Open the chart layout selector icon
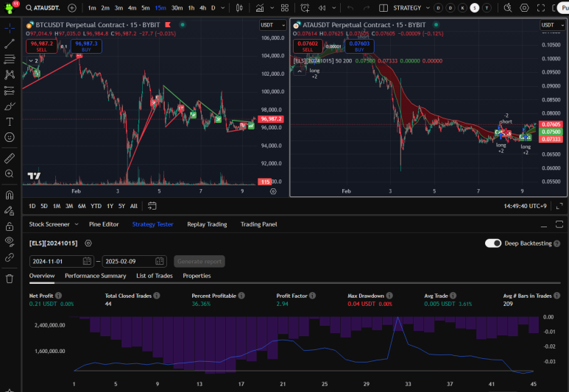The image size is (569, 392). click(384, 7)
